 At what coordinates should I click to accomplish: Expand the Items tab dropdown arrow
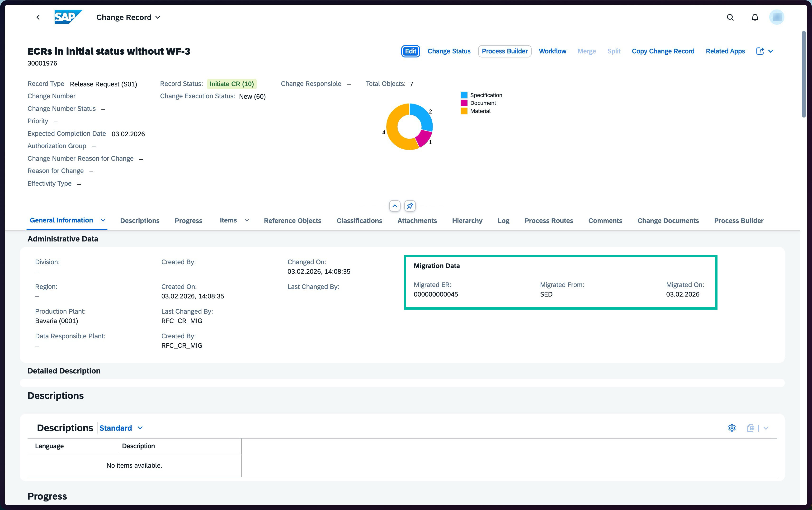tap(247, 220)
